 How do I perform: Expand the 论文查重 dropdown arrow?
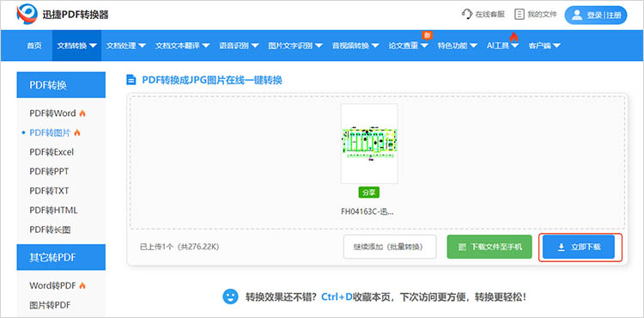(424, 46)
